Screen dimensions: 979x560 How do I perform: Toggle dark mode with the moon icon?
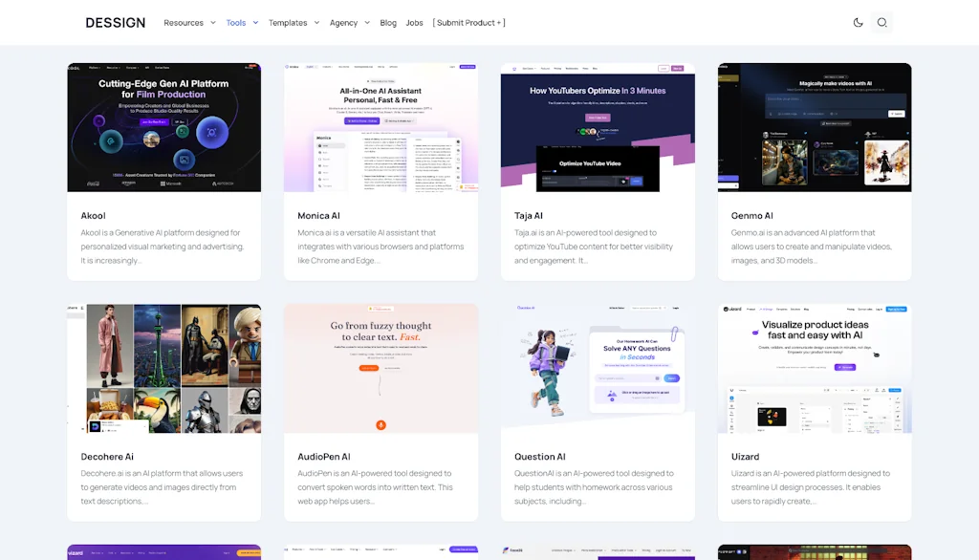pos(858,22)
